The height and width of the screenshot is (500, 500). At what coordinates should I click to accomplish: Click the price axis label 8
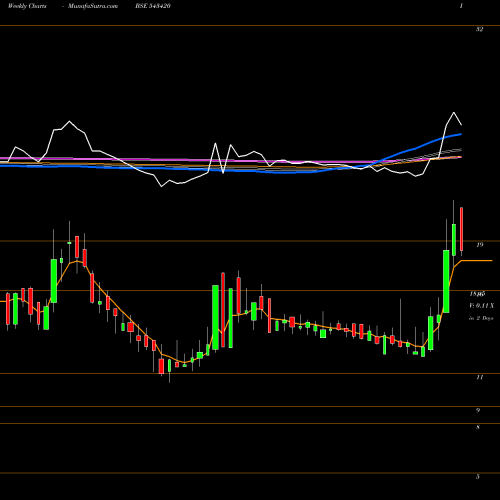(478, 427)
